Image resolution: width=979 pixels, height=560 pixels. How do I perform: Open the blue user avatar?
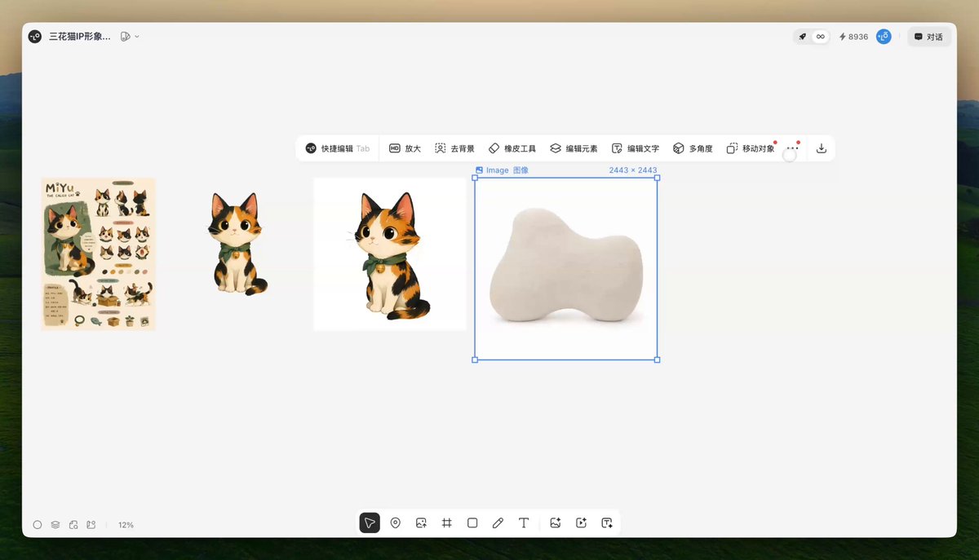coord(884,37)
